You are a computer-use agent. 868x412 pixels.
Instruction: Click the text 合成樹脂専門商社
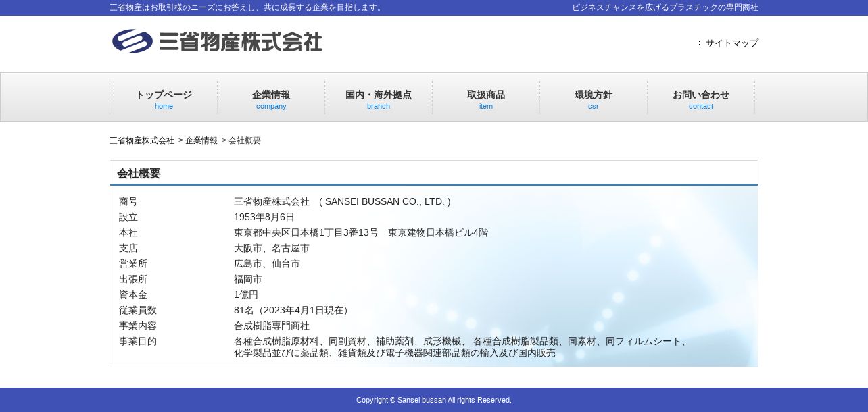pos(272,326)
